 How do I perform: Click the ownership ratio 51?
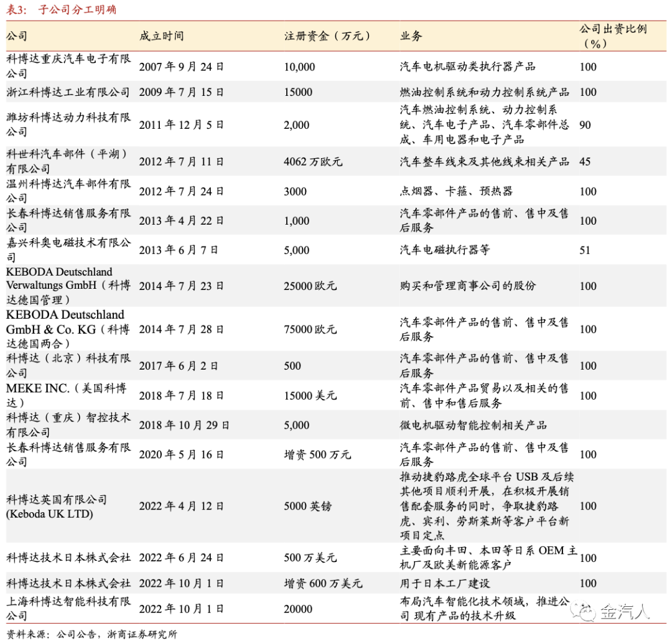pos(585,250)
